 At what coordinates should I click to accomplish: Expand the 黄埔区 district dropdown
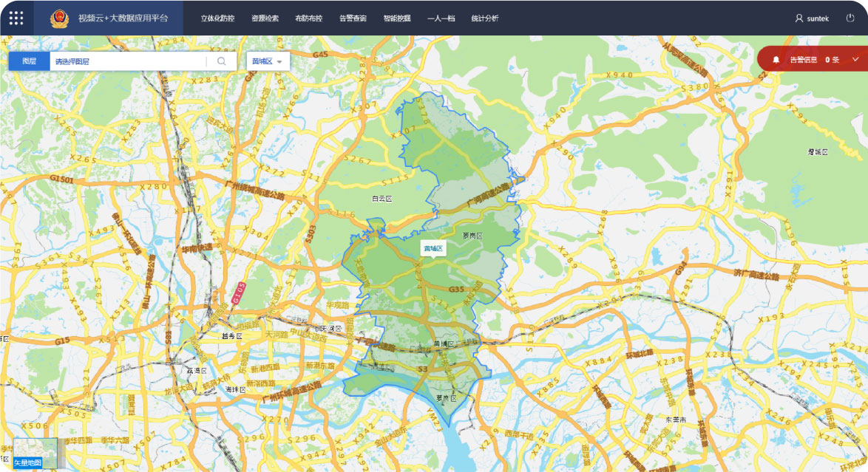(x=268, y=61)
